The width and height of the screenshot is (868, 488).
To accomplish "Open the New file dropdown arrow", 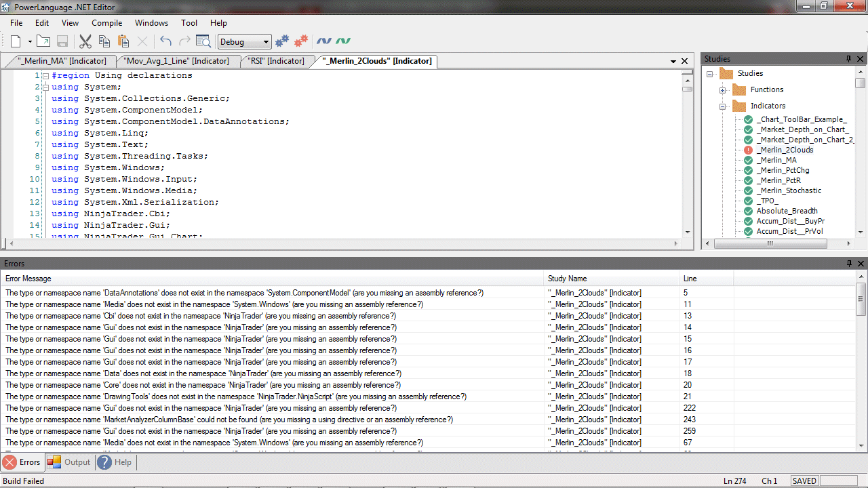I will click(x=30, y=42).
